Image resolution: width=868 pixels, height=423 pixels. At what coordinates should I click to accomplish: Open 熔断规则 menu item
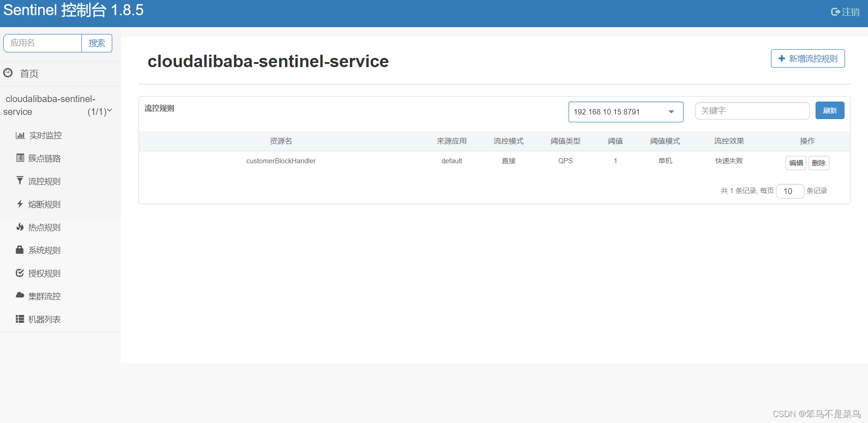44,204
